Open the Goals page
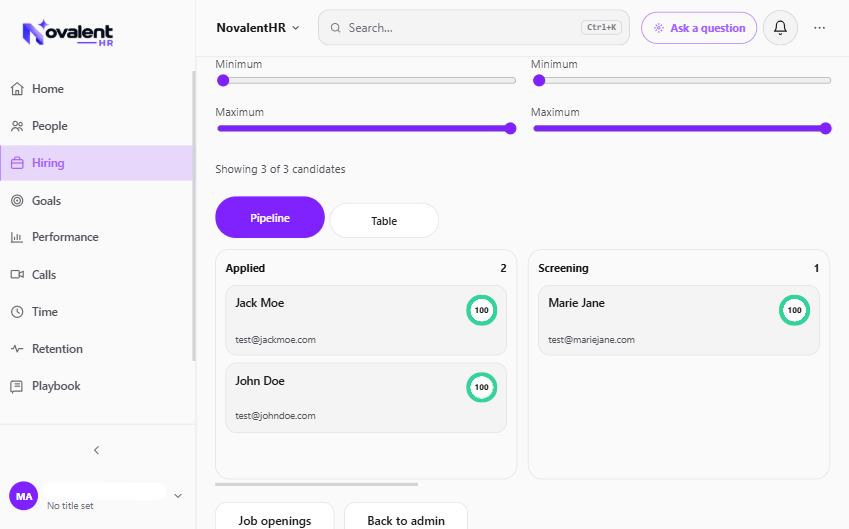The width and height of the screenshot is (849, 529). tap(97, 201)
